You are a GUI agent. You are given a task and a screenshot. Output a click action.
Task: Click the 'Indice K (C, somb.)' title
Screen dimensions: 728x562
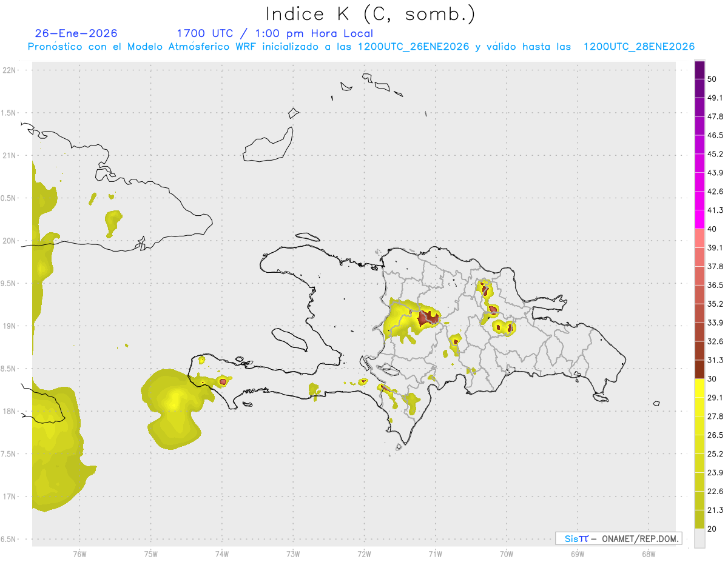[x=371, y=15]
